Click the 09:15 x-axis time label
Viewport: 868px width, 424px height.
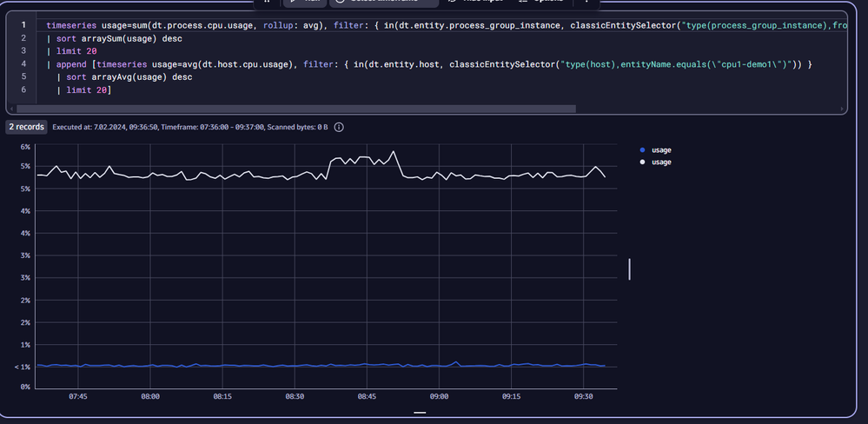512,396
